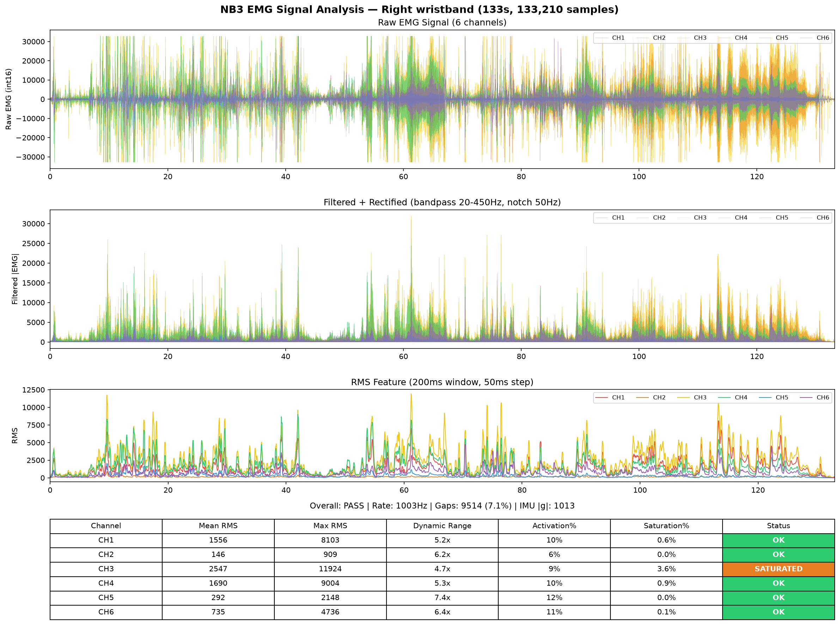Click the Dynamic Range value '5.2x'
The height and width of the screenshot is (625, 840).
click(x=442, y=540)
